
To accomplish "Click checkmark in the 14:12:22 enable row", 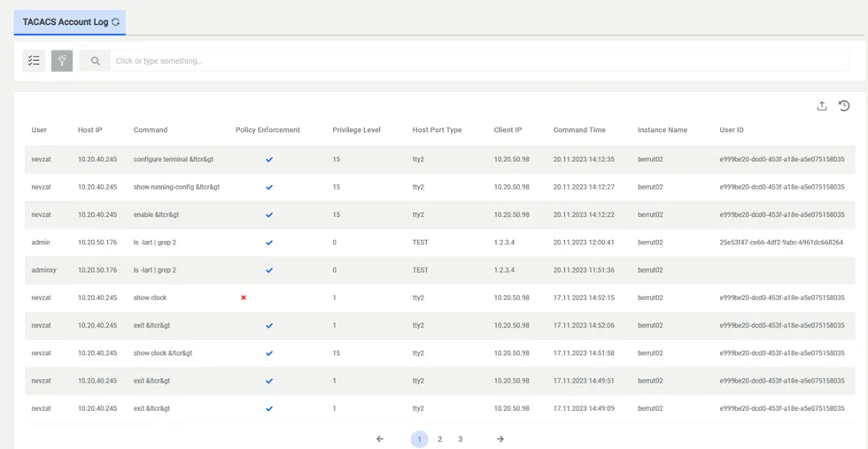I will (x=269, y=215).
